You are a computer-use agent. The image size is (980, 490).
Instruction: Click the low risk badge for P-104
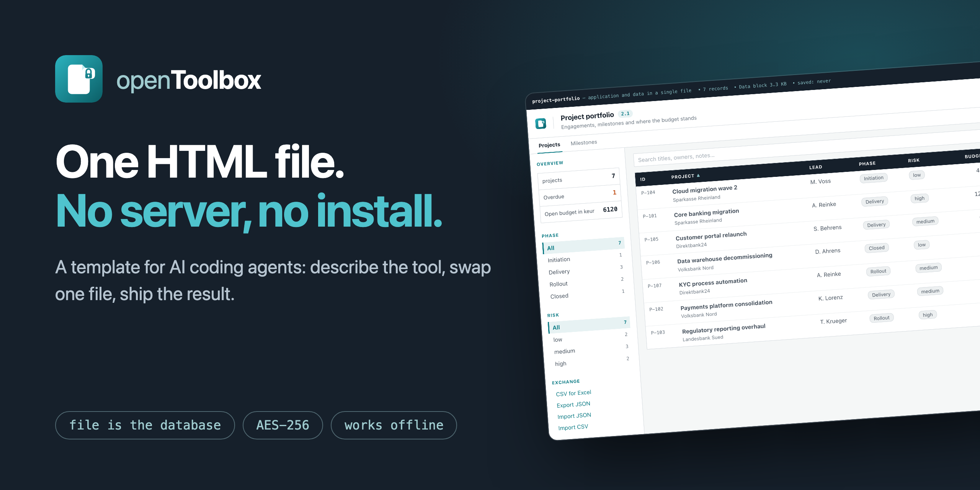click(917, 175)
